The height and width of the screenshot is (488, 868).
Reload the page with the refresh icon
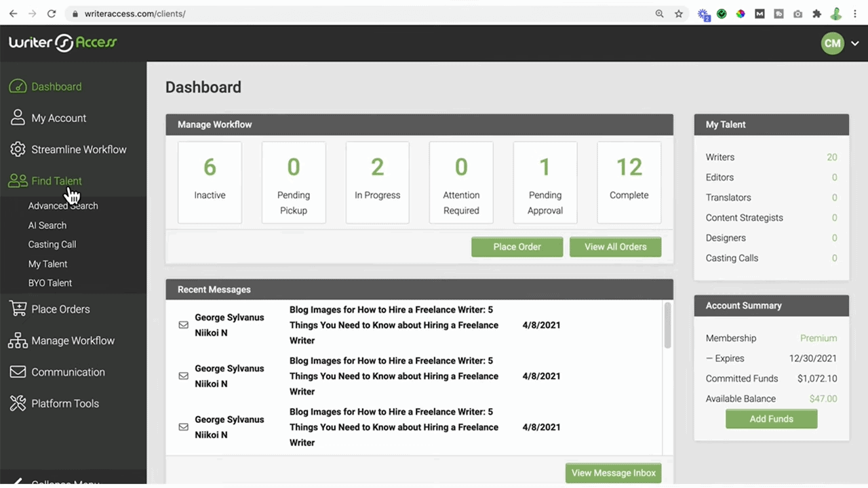(x=52, y=14)
